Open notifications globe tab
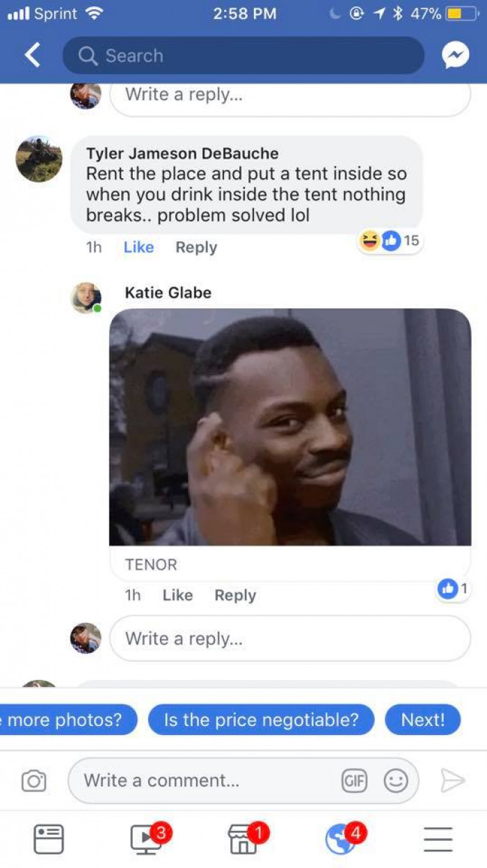The width and height of the screenshot is (487, 868). 341,839
